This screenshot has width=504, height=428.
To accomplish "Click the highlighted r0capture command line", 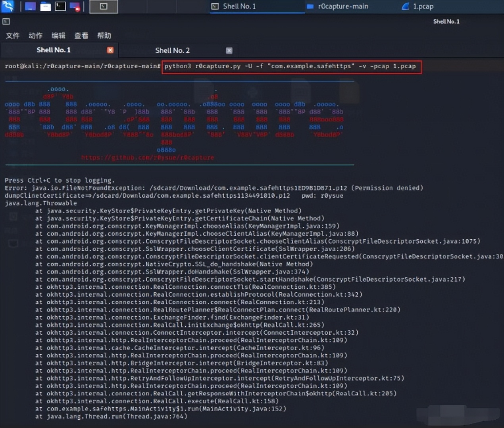I will click(292, 66).
